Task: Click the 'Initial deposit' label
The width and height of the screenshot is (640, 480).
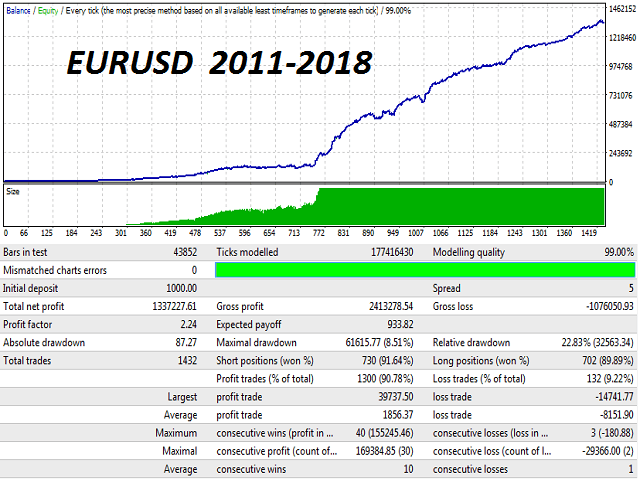Action: [31, 289]
